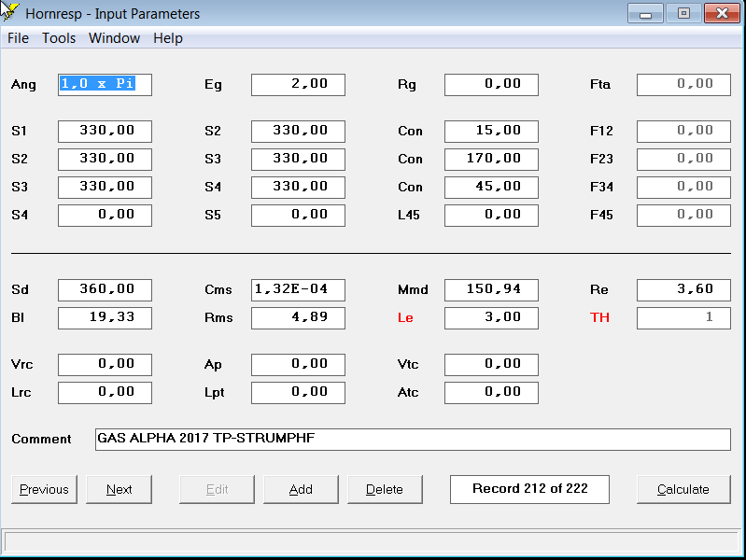Select the Bl input field
746x560 pixels.
105,318
